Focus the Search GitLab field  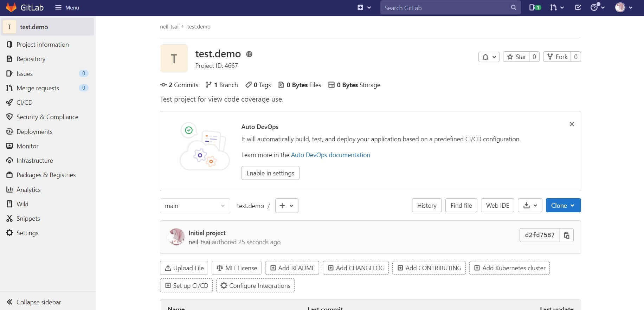(450, 7)
